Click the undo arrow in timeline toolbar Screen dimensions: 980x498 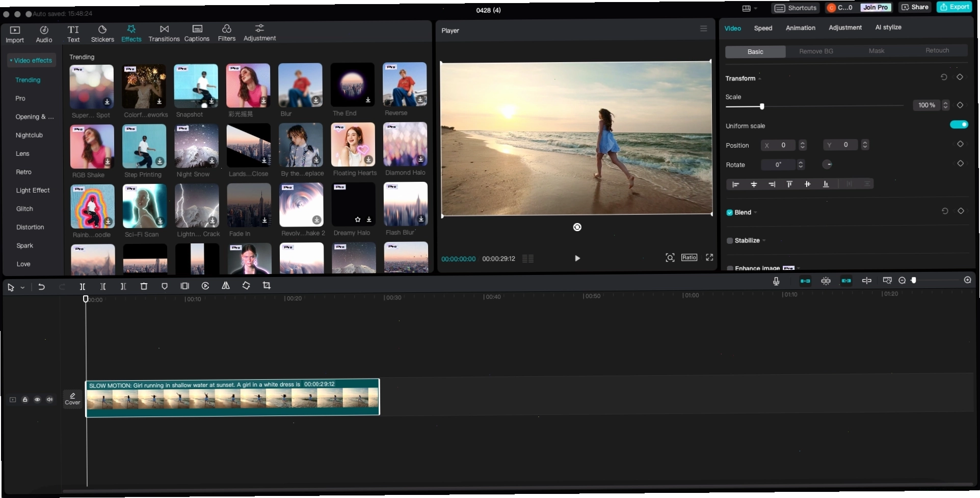41,287
